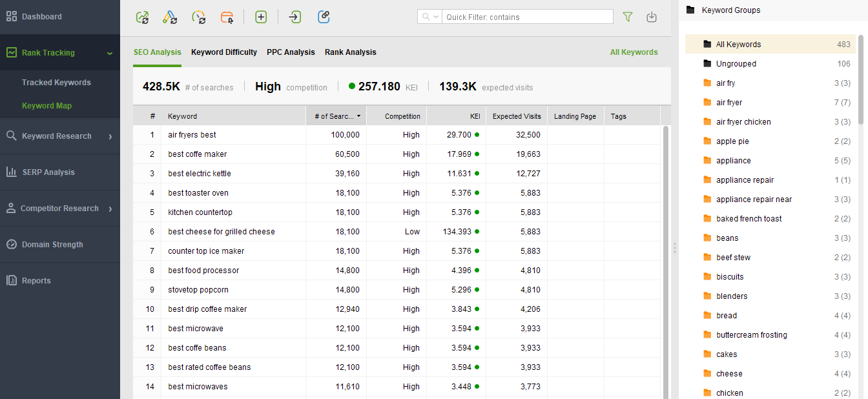Screen dimensions: 868x399
Task: Click the All Keywords green link
Action: point(634,52)
